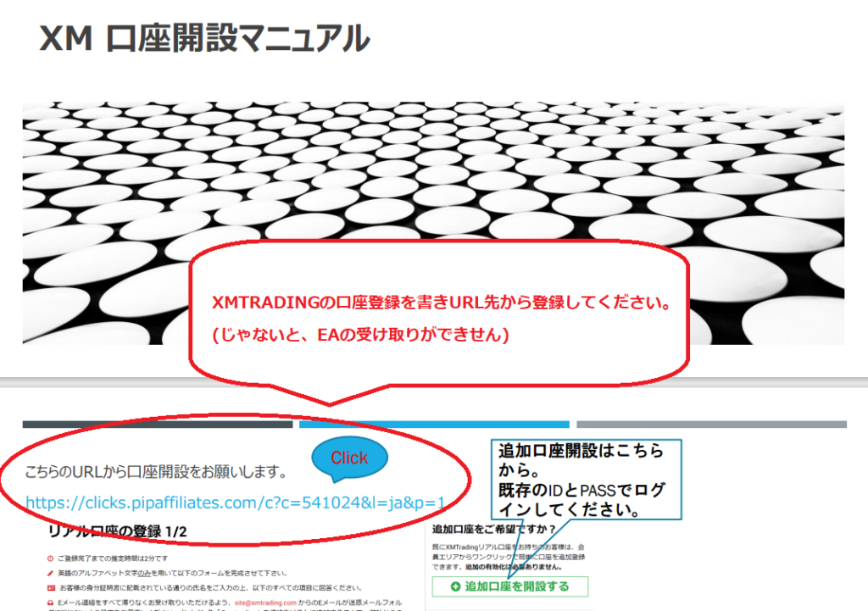868x611 pixels.
Task: Click the ご登録完了までの推定時間は2分です line
Action: [113, 559]
